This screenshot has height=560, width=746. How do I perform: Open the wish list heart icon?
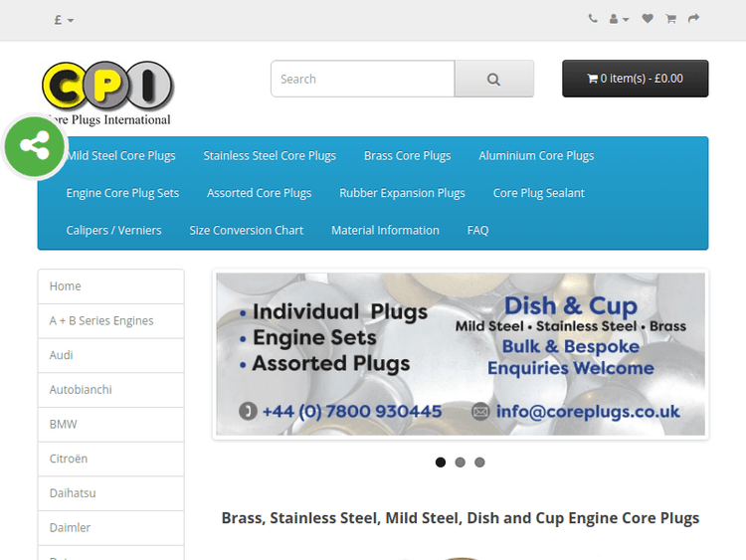point(648,19)
